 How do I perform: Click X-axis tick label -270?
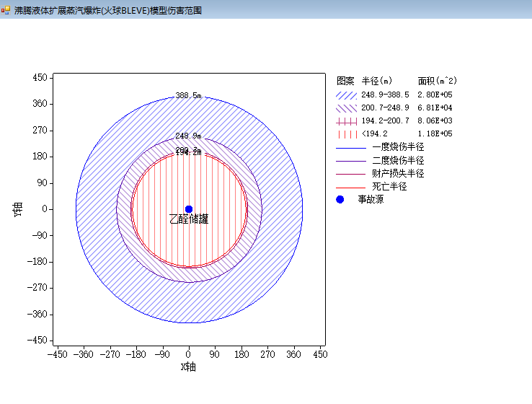(110, 354)
